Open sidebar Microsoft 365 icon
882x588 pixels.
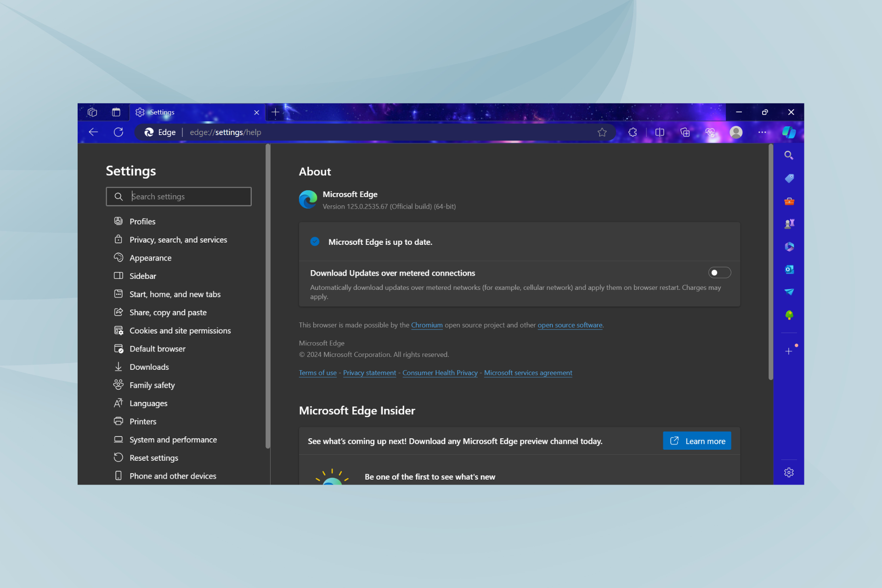(789, 247)
